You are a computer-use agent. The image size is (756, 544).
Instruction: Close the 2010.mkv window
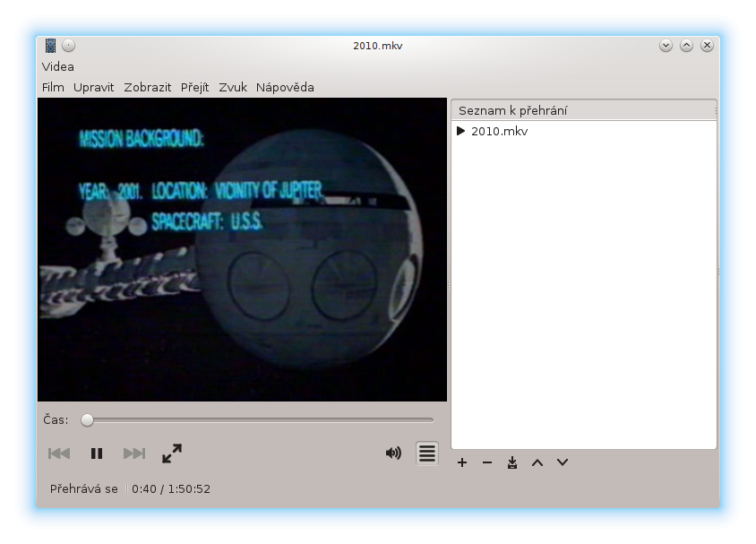(708, 46)
